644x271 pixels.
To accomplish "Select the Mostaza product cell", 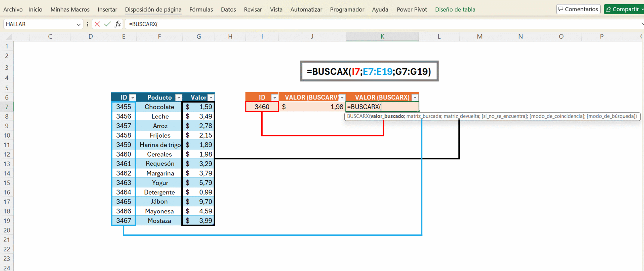I will (159, 221).
